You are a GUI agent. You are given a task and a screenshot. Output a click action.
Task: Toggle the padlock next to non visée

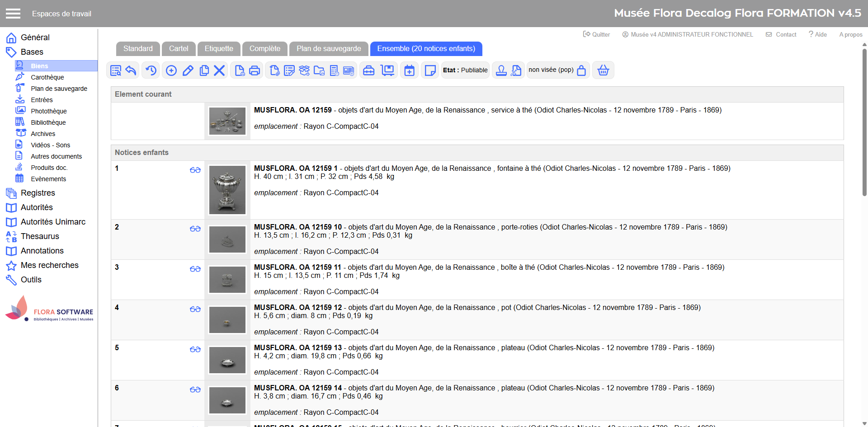point(581,70)
